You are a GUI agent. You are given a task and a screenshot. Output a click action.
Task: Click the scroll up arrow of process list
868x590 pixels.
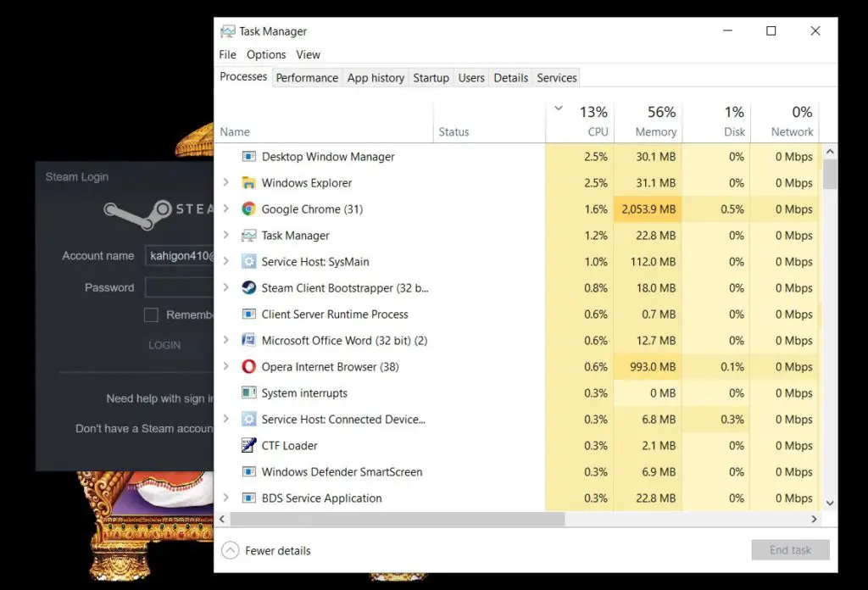(829, 151)
